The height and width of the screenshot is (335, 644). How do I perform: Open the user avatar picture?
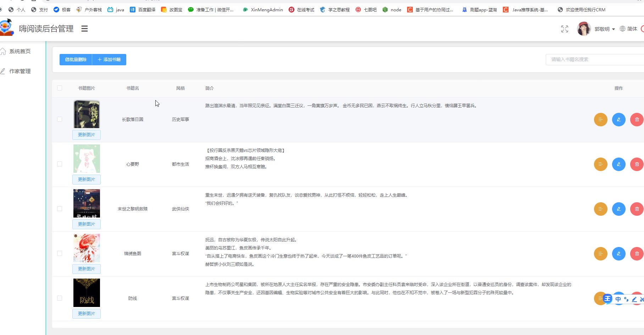click(x=584, y=29)
